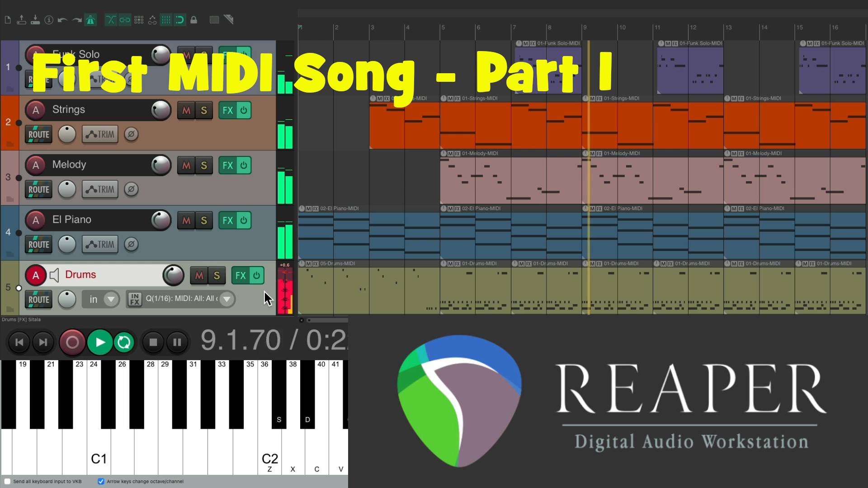Arm the Melody track for recording
Screen dimensions: 868x488
36,165
